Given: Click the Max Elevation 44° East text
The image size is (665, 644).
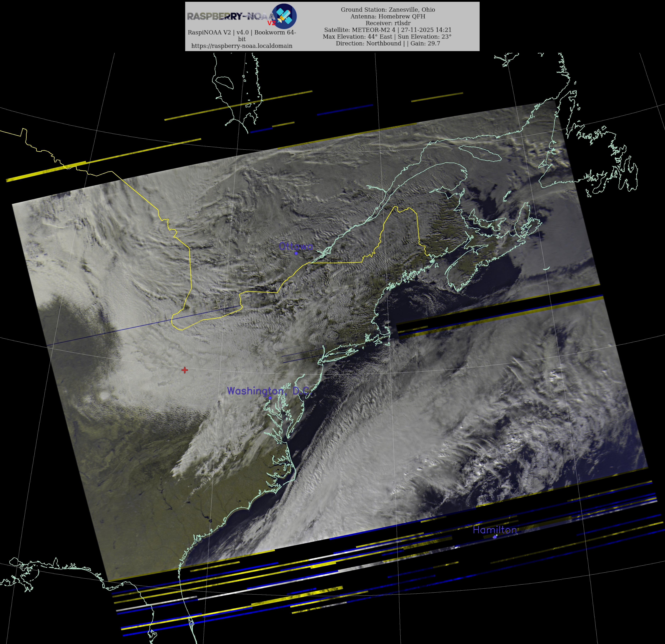Looking at the screenshot, I should click(357, 37).
